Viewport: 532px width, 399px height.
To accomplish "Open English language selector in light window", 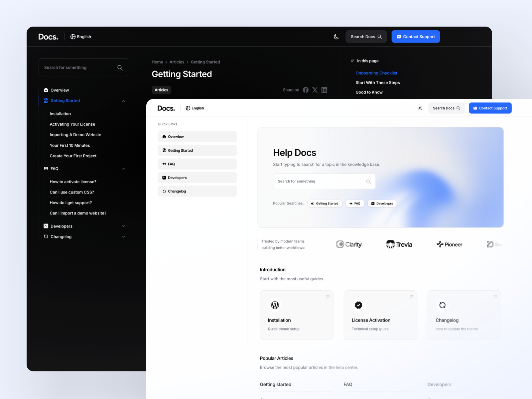I will (x=195, y=108).
